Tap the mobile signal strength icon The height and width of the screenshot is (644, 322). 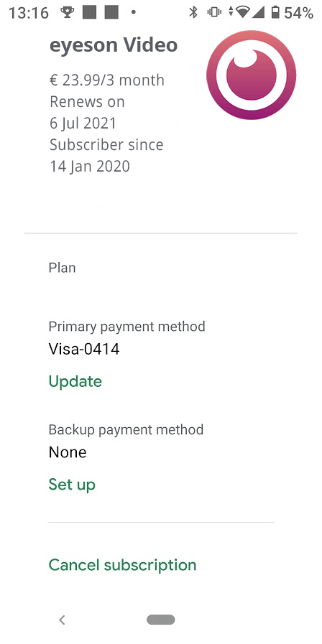[258, 12]
